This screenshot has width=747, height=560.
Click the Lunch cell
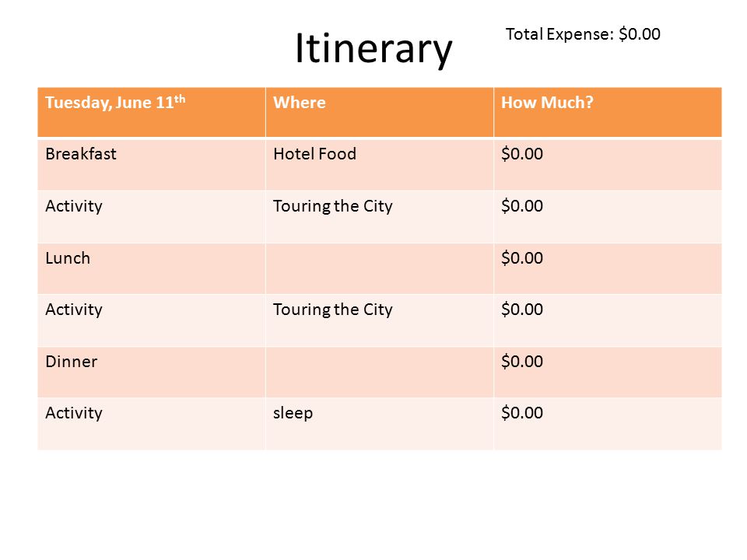point(152,268)
